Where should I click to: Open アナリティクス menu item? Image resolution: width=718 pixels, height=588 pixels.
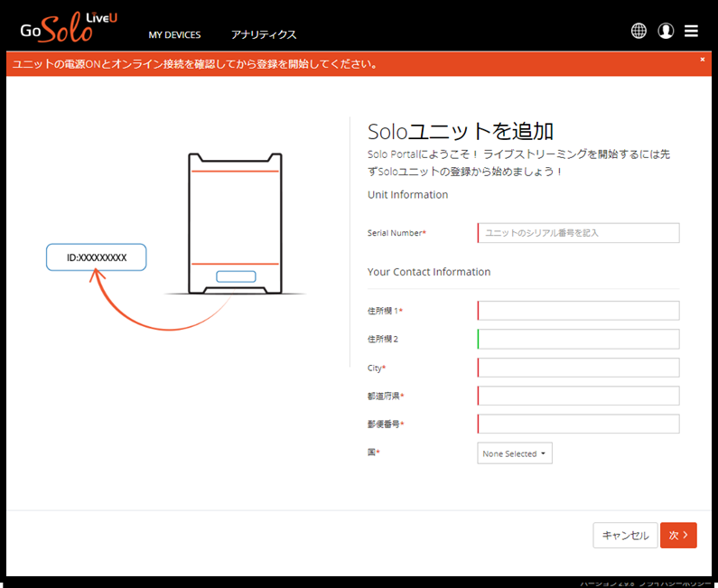pos(264,35)
